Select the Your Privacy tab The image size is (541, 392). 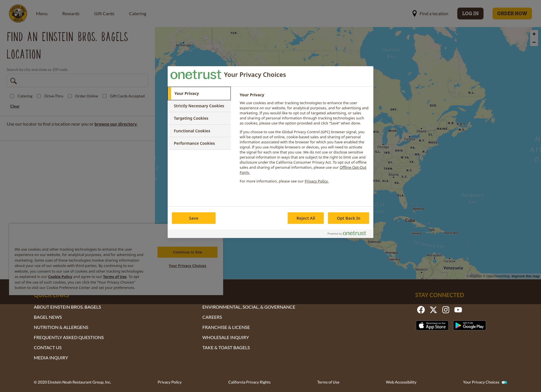click(199, 93)
